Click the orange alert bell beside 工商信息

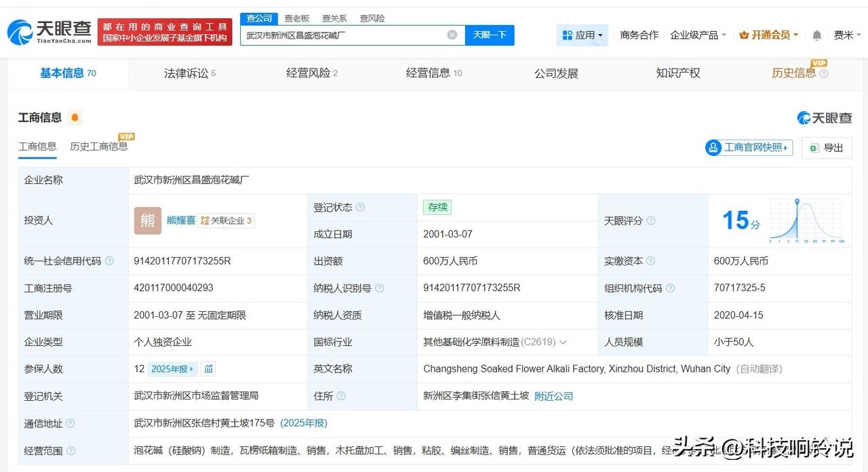(75, 117)
